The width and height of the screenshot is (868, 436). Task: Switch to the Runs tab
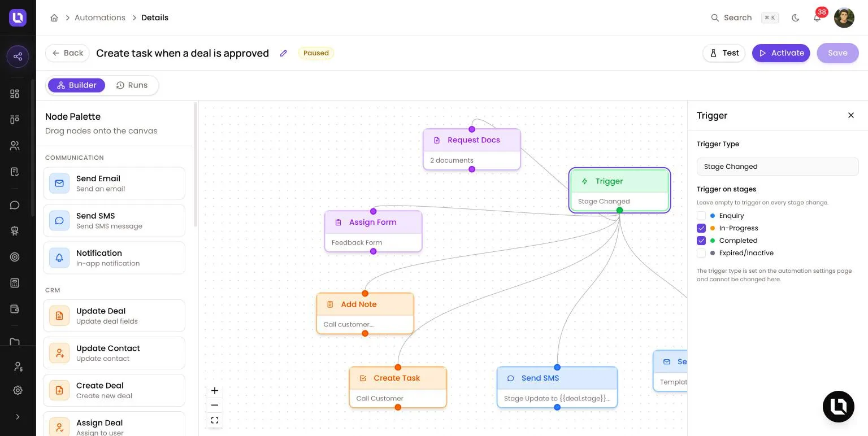tap(132, 85)
